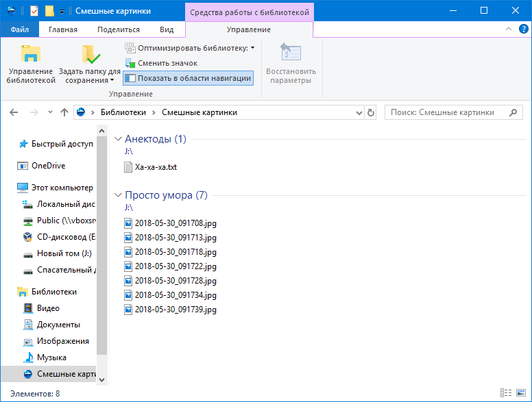Click the Анектоды (1) group header

pyautogui.click(x=156, y=139)
